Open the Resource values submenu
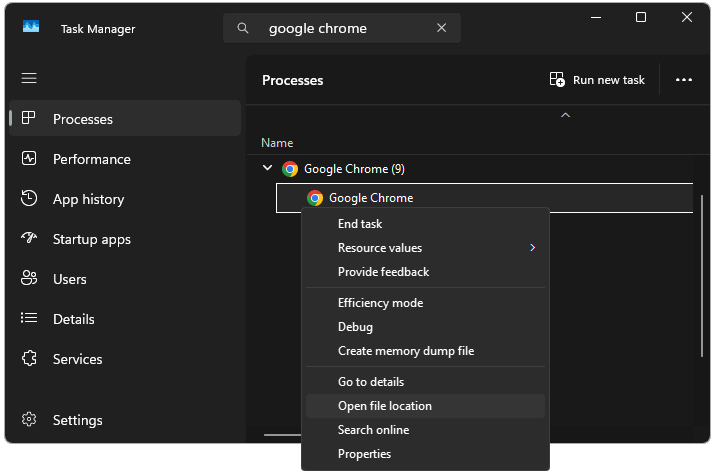714x473 pixels. tap(425, 248)
